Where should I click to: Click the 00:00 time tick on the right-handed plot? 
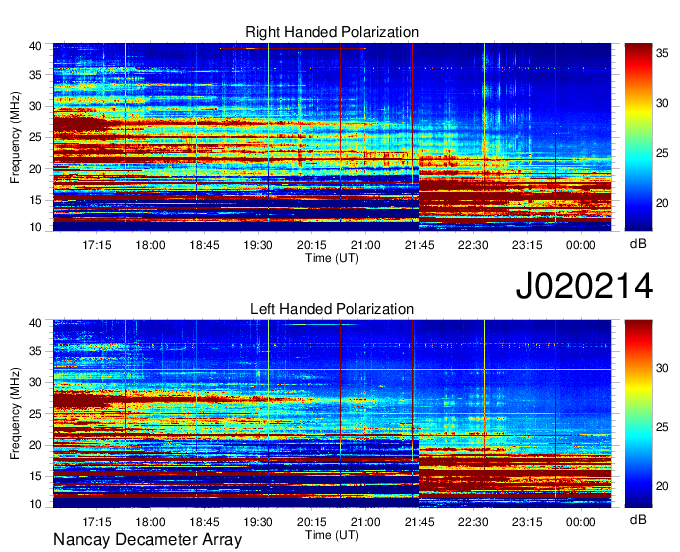(581, 245)
